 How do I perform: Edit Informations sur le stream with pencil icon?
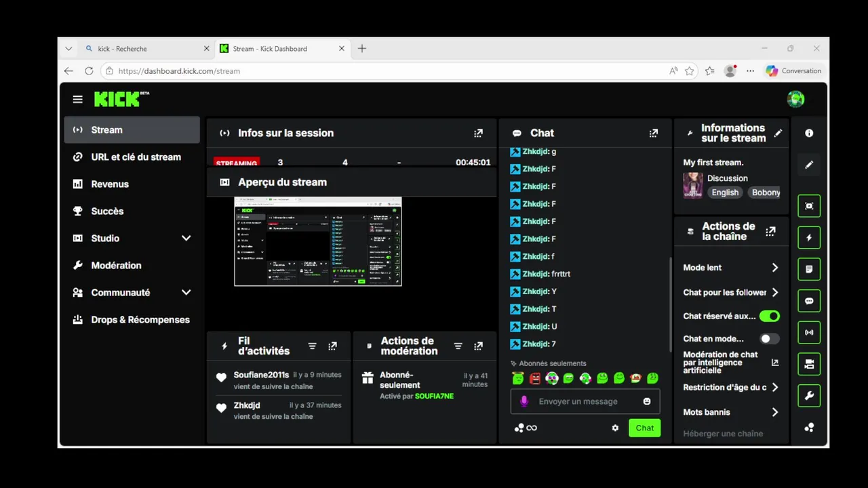click(x=778, y=133)
